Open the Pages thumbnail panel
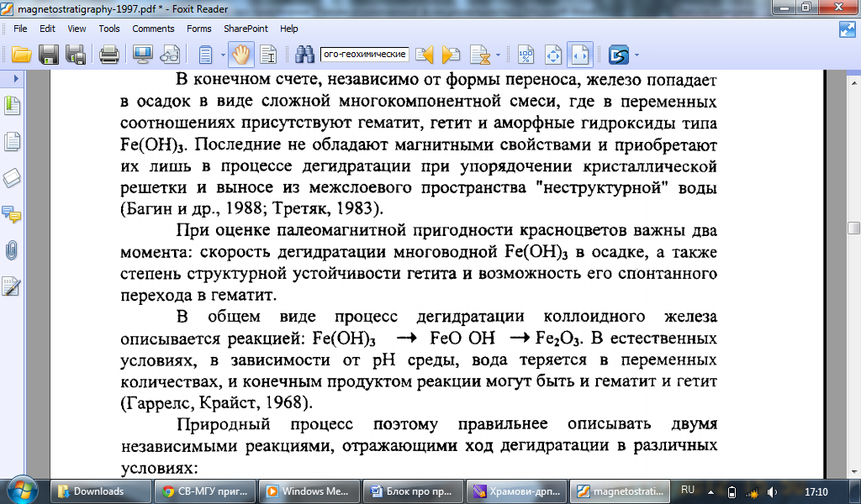 tap(12, 141)
